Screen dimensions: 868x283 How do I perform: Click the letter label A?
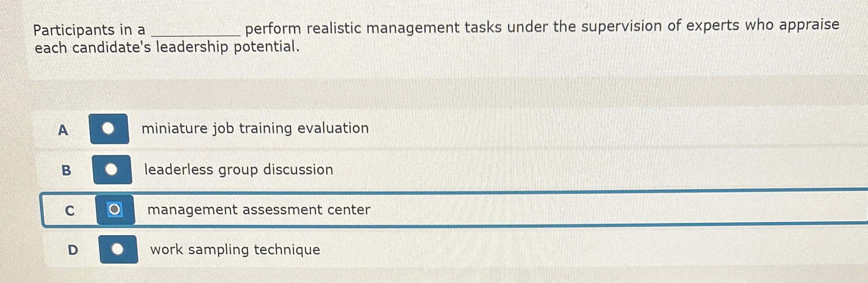[63, 129]
